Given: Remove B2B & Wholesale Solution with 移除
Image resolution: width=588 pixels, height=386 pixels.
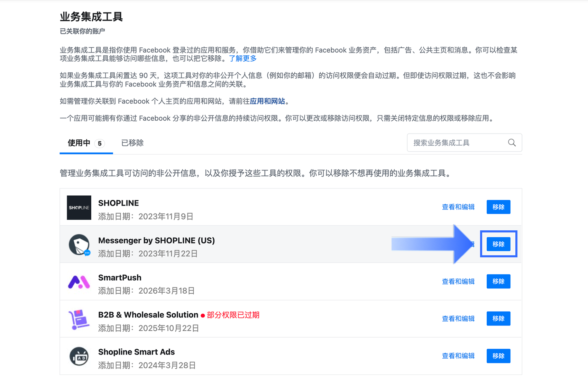Looking at the screenshot, I should click(x=498, y=319).
